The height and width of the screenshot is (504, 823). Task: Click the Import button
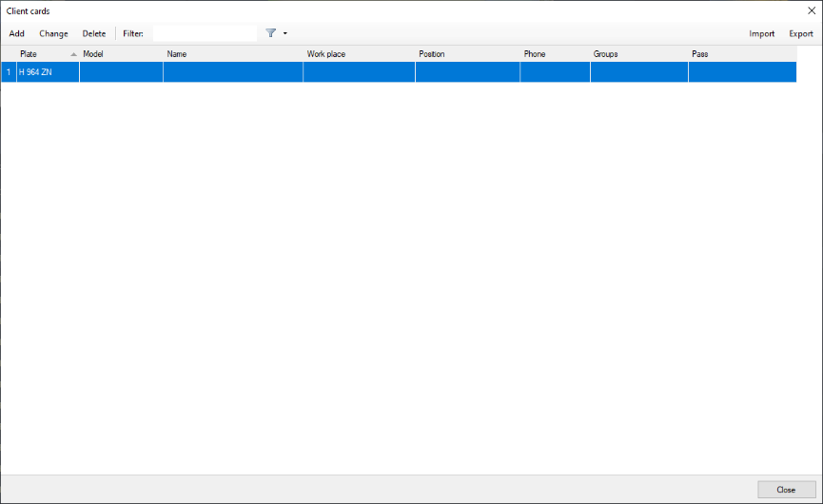(761, 33)
